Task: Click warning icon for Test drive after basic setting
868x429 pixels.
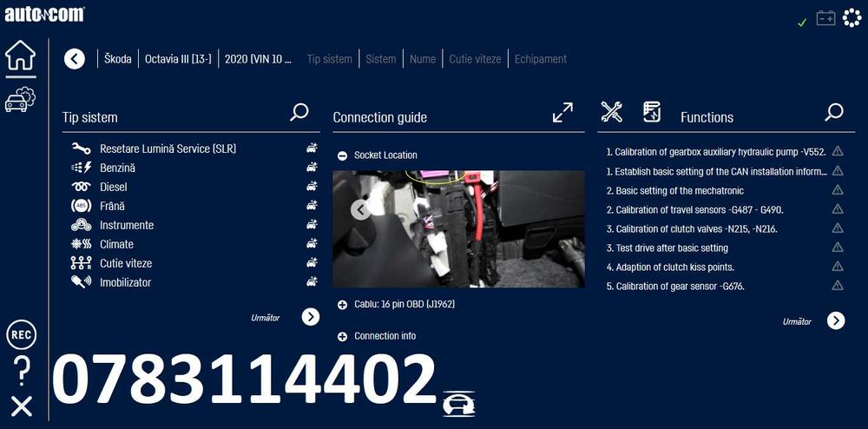Action: 838,247
